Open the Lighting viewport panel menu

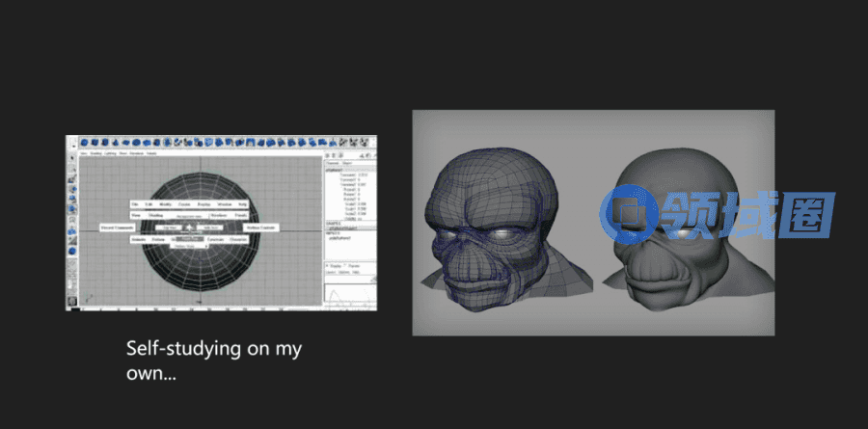[110, 153]
